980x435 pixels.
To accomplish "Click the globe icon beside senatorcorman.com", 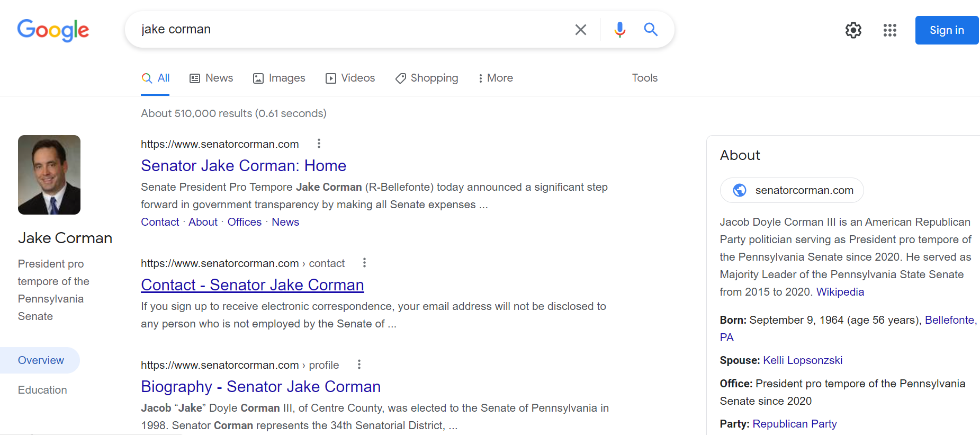I will point(740,190).
